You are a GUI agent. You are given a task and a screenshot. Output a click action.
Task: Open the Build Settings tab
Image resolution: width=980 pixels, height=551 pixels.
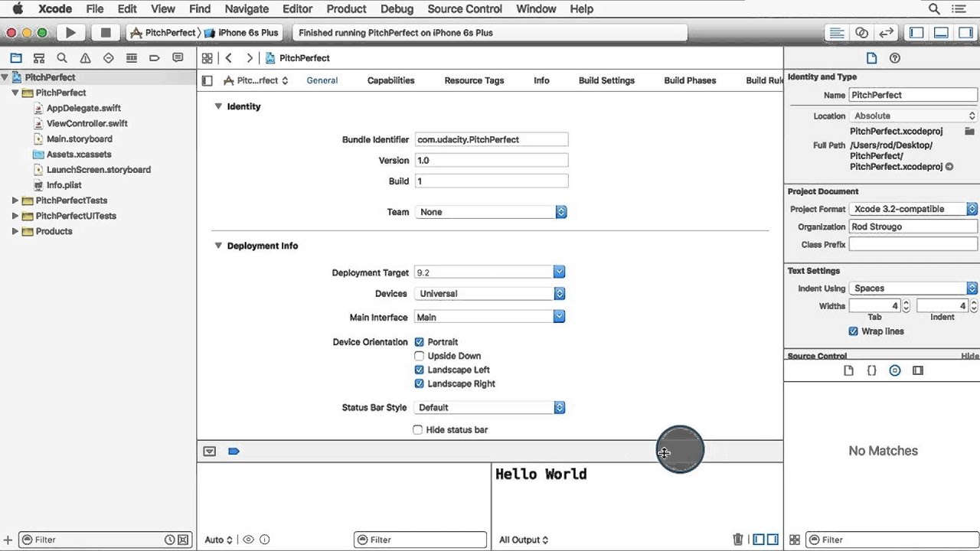tap(606, 80)
